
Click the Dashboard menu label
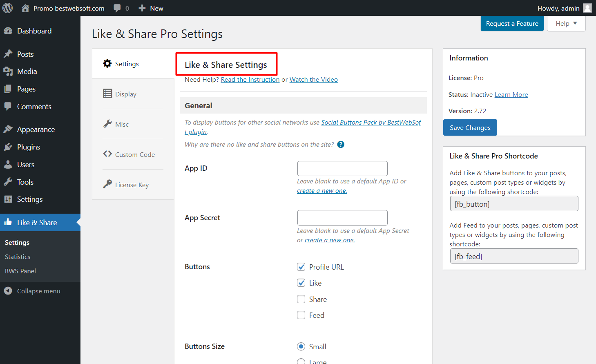coord(34,31)
